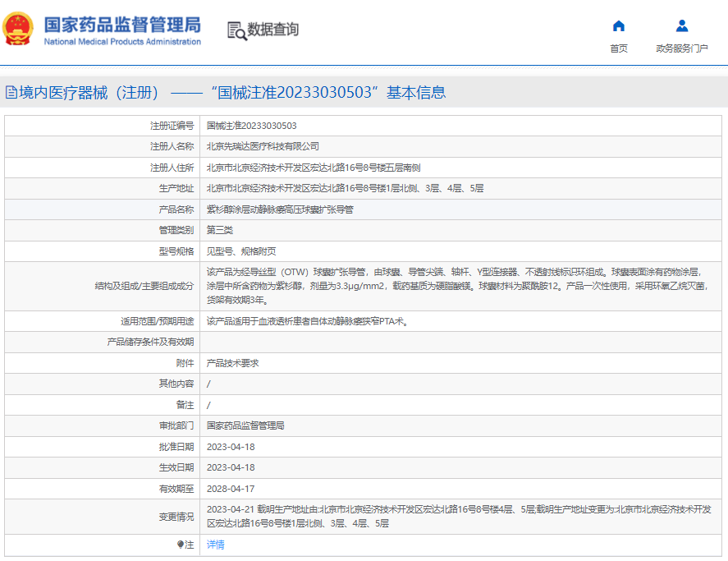Click 国家药品监督管理局 header title
The height and width of the screenshot is (561, 728).
(122, 25)
